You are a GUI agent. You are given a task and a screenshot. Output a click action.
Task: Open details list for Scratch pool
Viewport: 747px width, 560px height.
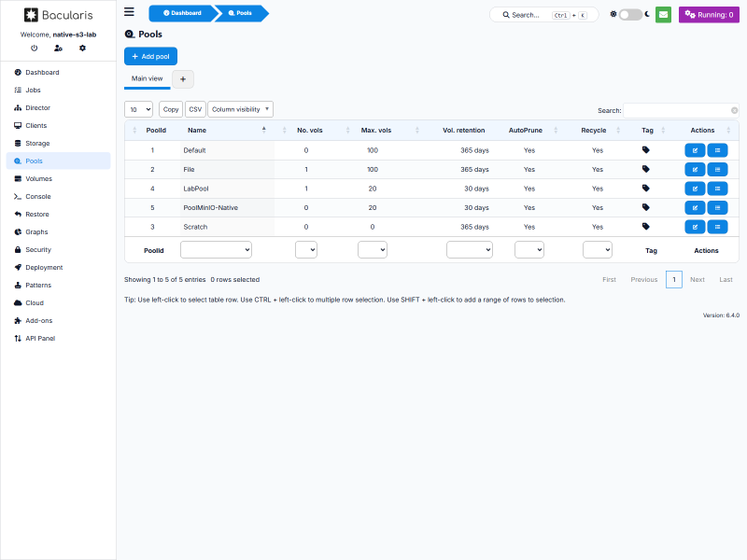(x=717, y=227)
